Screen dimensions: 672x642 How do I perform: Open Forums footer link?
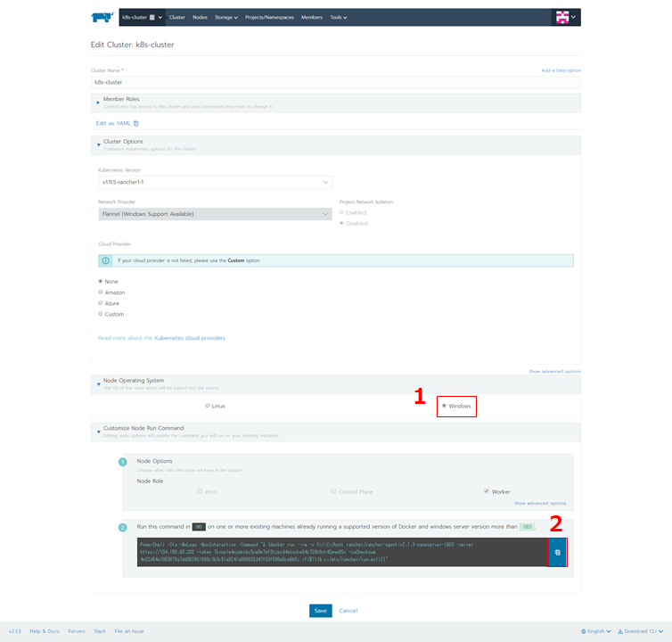77,631
